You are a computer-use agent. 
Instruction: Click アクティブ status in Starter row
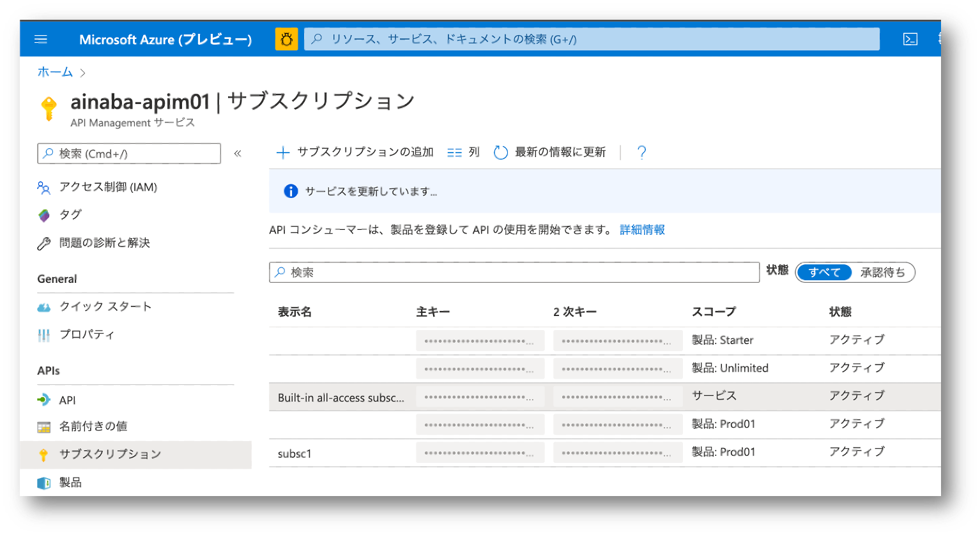click(x=857, y=340)
